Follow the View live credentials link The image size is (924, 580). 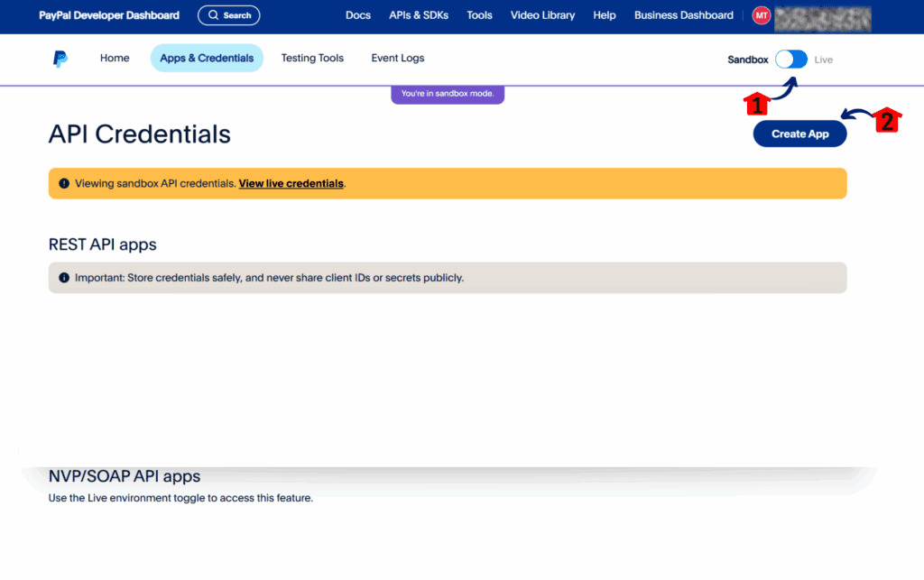point(291,184)
